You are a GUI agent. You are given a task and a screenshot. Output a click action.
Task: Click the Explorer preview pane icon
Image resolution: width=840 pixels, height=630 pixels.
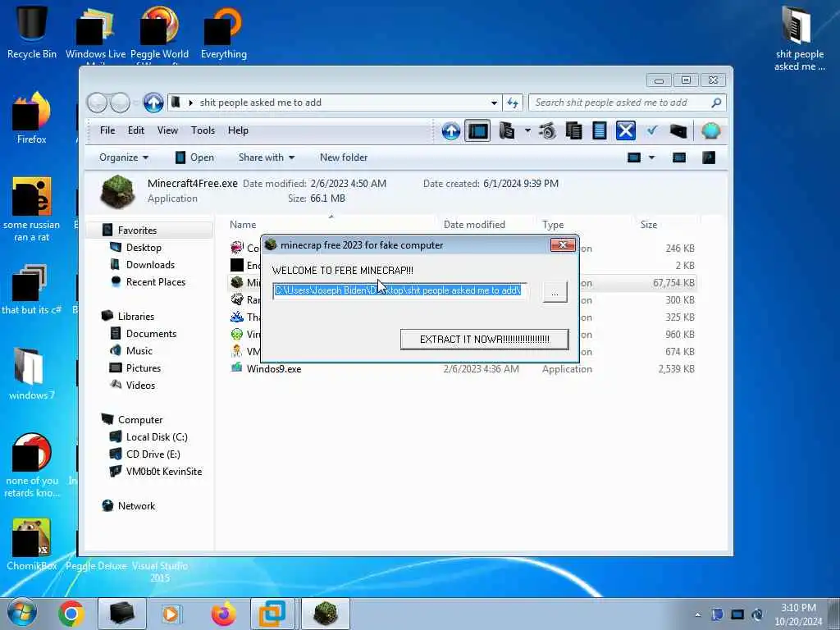point(678,157)
